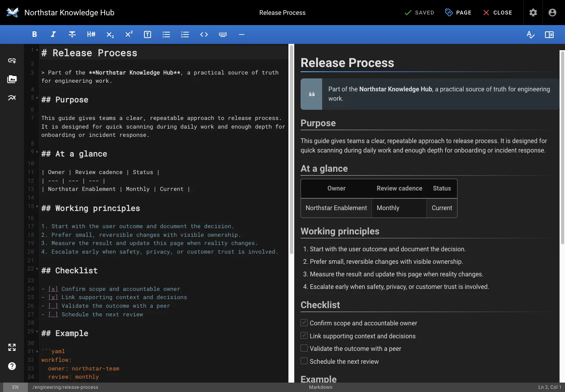Insert keyboard key formatting
The width and height of the screenshot is (565, 392).
(223, 34)
